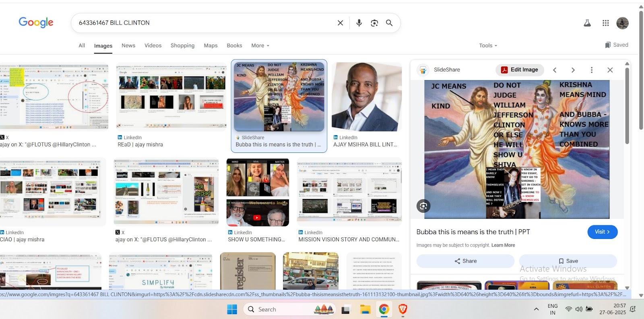Open Brave browser from the taskbar

(x=402, y=309)
